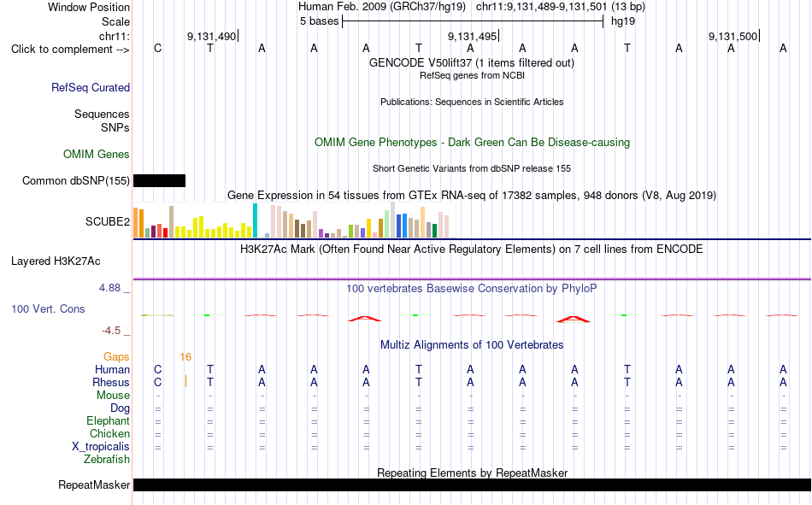Click the 9,131,500 ruler coordinate
This screenshot has height=505, width=812.
point(733,36)
